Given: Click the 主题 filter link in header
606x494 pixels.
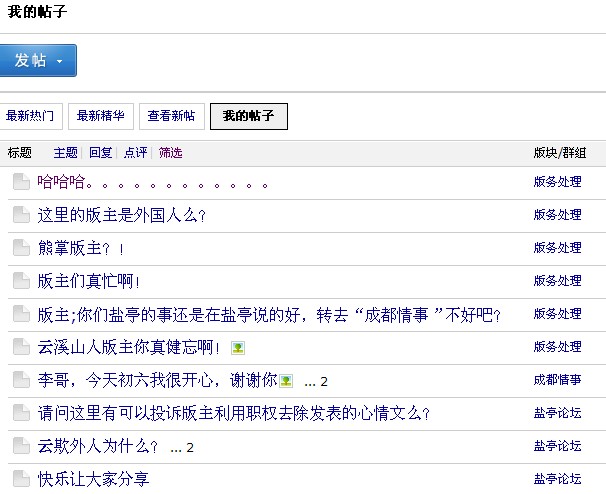Looking at the screenshot, I should click(x=65, y=153).
